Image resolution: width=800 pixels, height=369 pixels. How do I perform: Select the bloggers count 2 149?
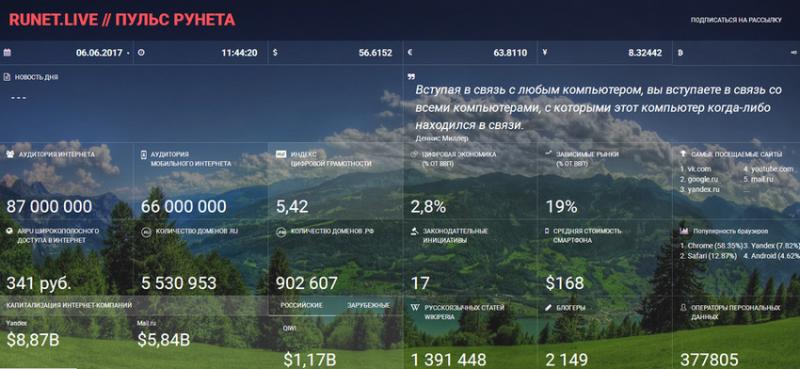click(x=566, y=360)
